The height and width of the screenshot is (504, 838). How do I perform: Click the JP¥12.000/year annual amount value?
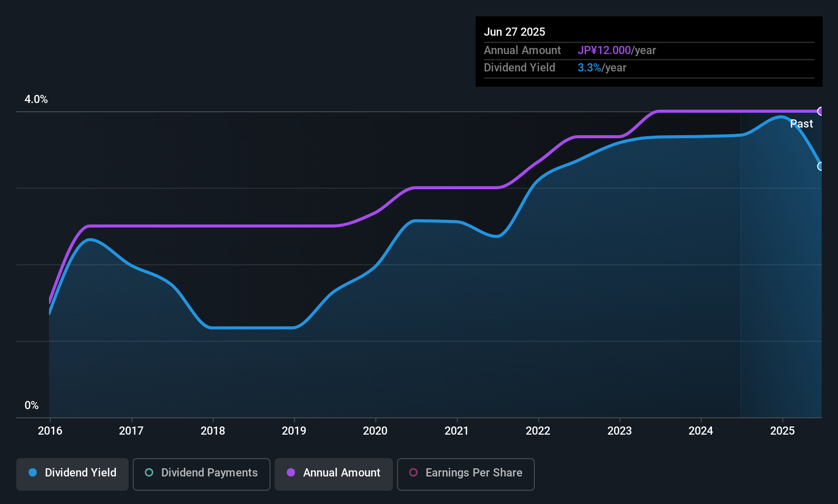pos(617,50)
